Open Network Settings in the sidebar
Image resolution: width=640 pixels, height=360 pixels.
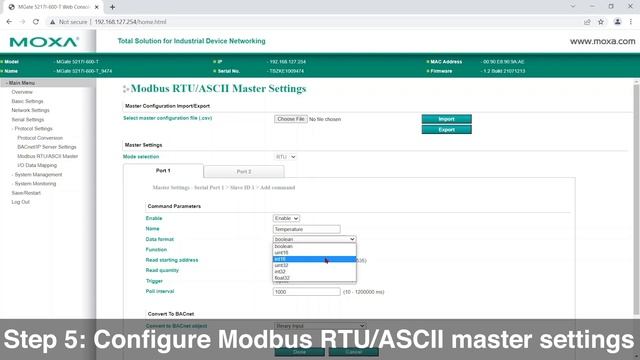tap(31, 110)
